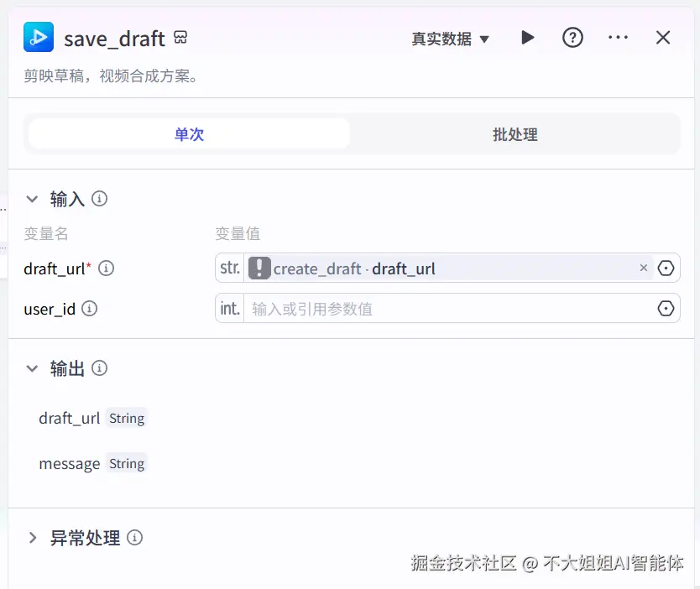Click the warning icon on create_draft reference

pyautogui.click(x=259, y=268)
